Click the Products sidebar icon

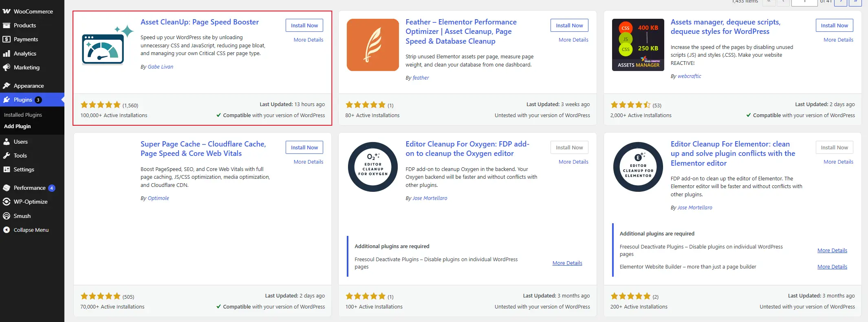click(x=7, y=25)
